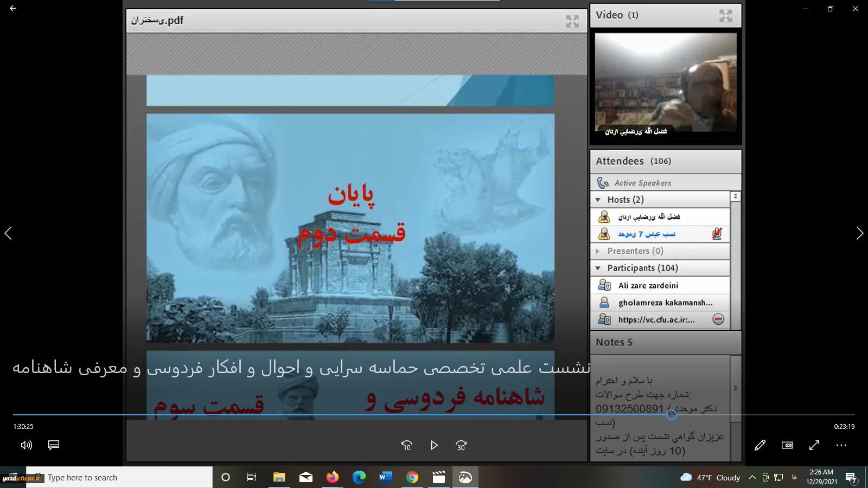Enter full screen with diagonal arrows

[814, 445]
